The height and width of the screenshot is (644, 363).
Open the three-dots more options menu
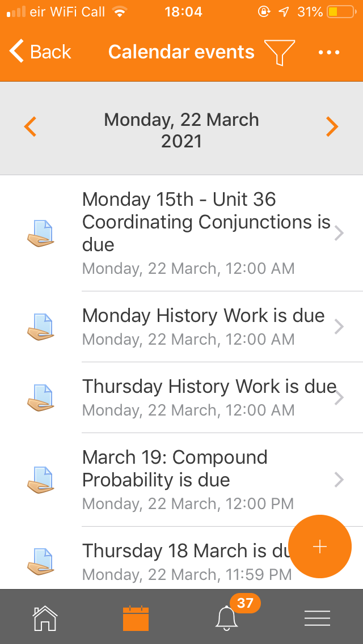point(329,53)
